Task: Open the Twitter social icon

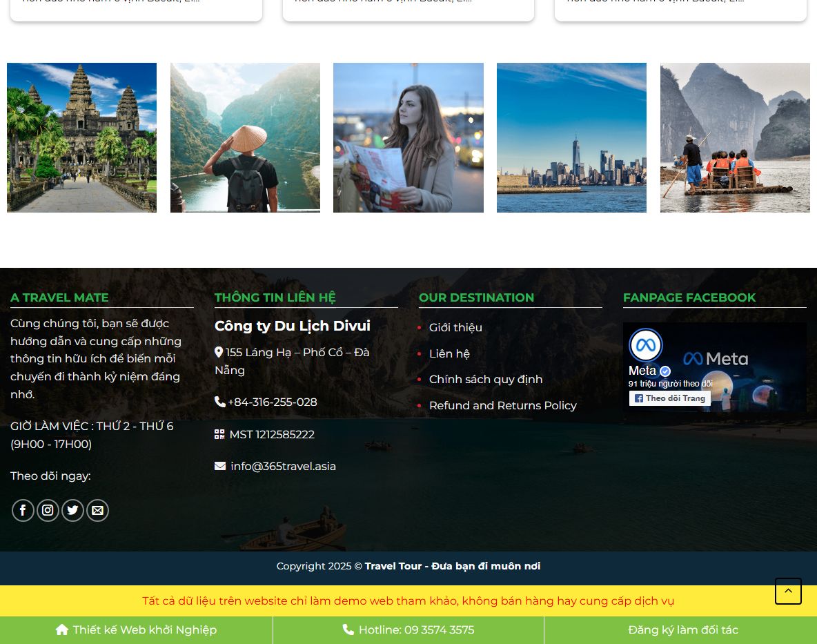Action: 72,510
